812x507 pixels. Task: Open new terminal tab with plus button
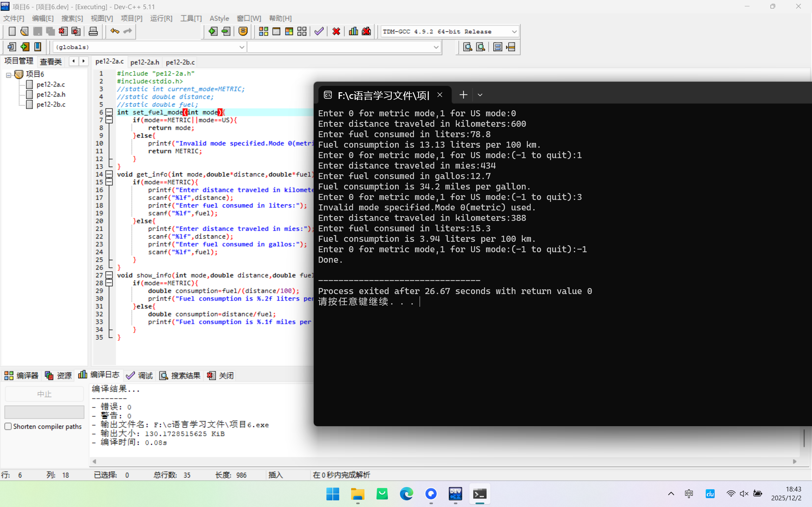tap(463, 95)
